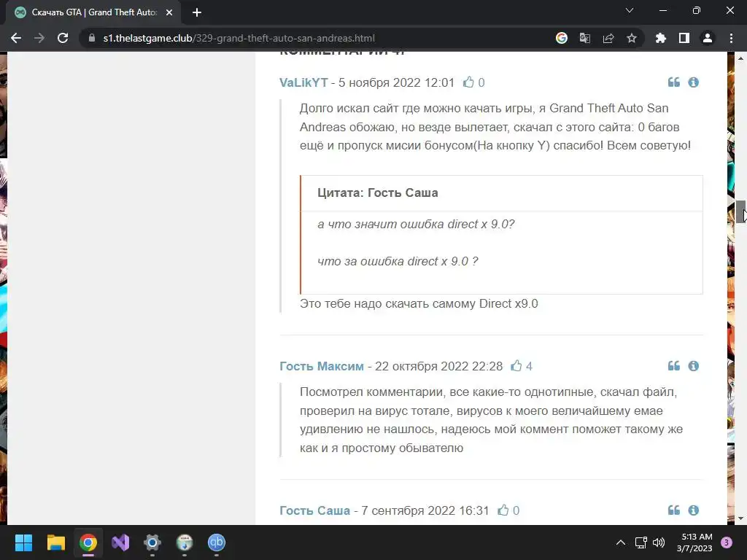Open the Chrome profile menu
Viewport: 747px width, 560px height.
[708, 38]
